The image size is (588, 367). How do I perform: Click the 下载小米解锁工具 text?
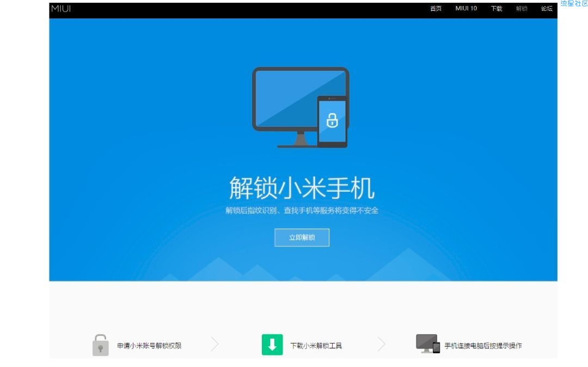click(x=316, y=346)
